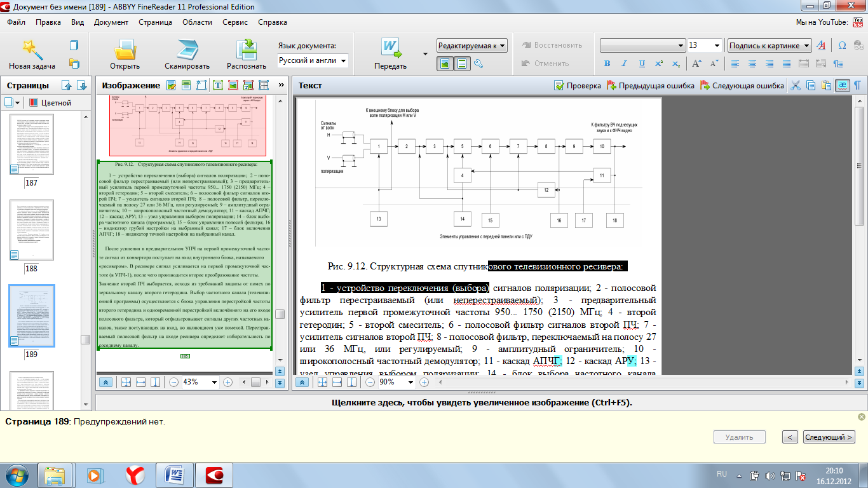Click the Recognize (Распознать) icon
The width and height of the screenshot is (868, 488).
246,49
